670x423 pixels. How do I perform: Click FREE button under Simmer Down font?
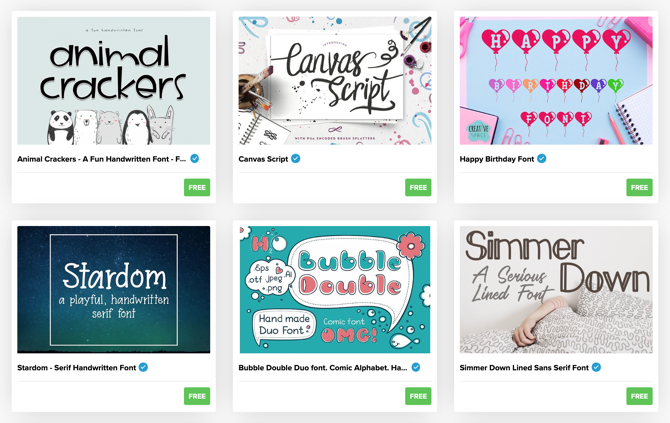coord(639,396)
